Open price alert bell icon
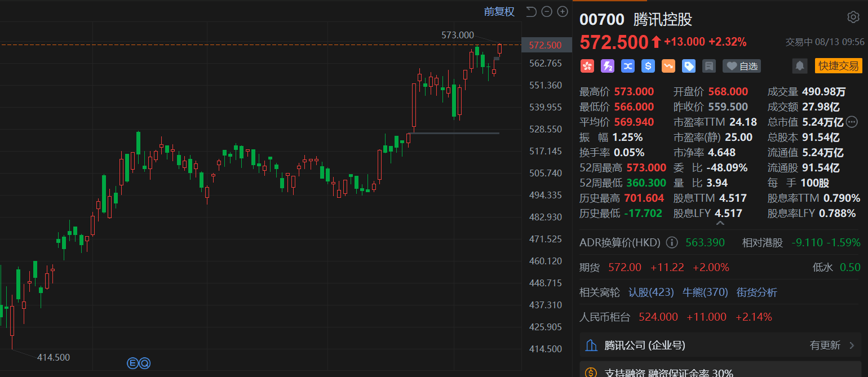This screenshot has height=377, width=868. tap(800, 66)
